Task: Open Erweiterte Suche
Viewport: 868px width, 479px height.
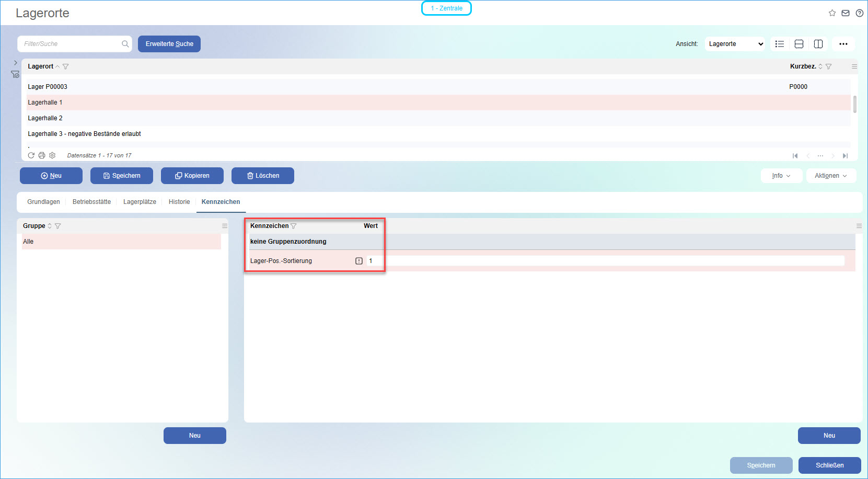Action: coord(169,44)
